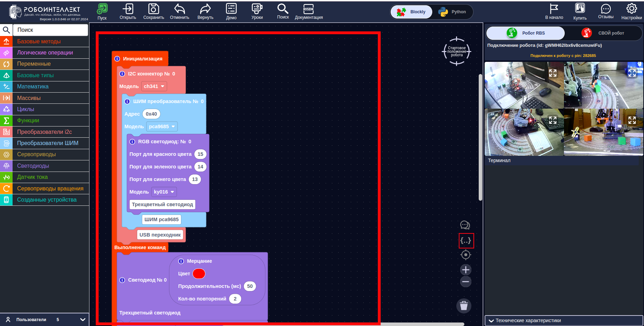Click the Пуск run icon
Viewport: 644px width, 326px height.
click(x=102, y=9)
